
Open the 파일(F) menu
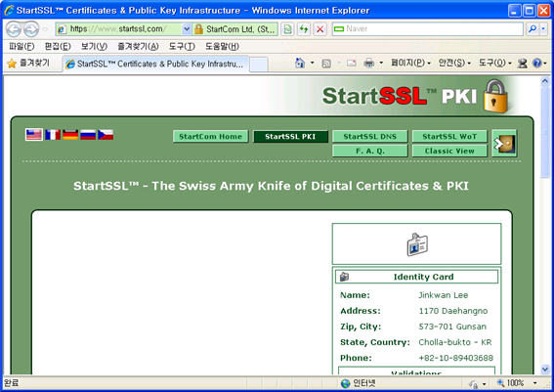tap(21, 46)
